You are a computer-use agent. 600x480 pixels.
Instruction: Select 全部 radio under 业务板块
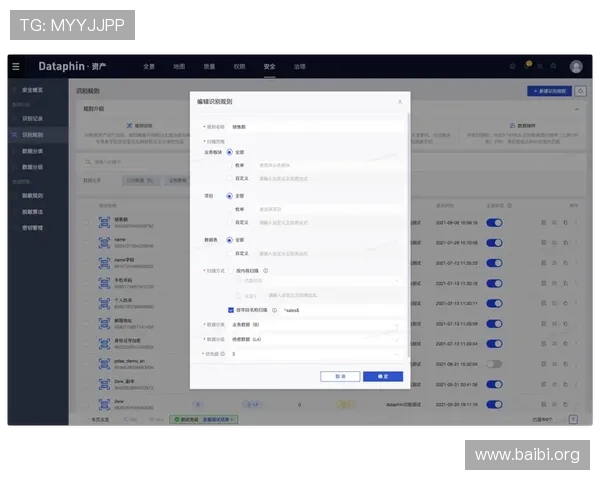229,152
